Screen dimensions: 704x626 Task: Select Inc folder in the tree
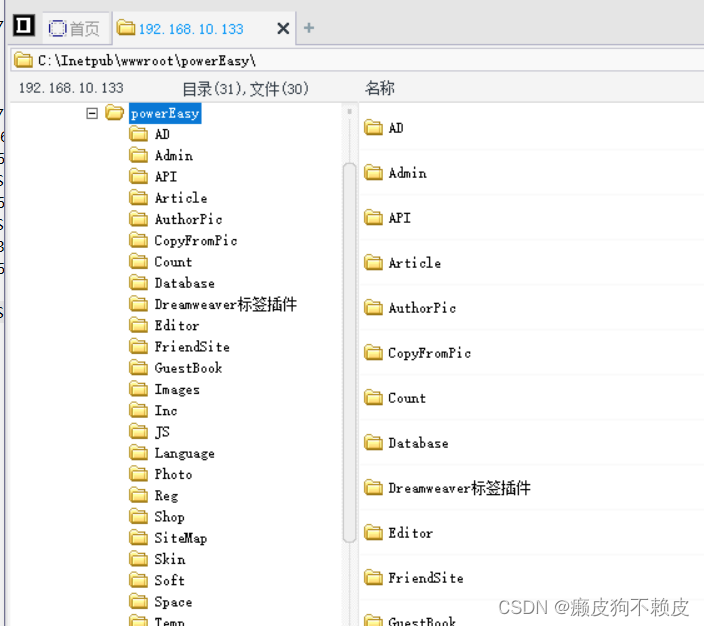tap(166, 410)
